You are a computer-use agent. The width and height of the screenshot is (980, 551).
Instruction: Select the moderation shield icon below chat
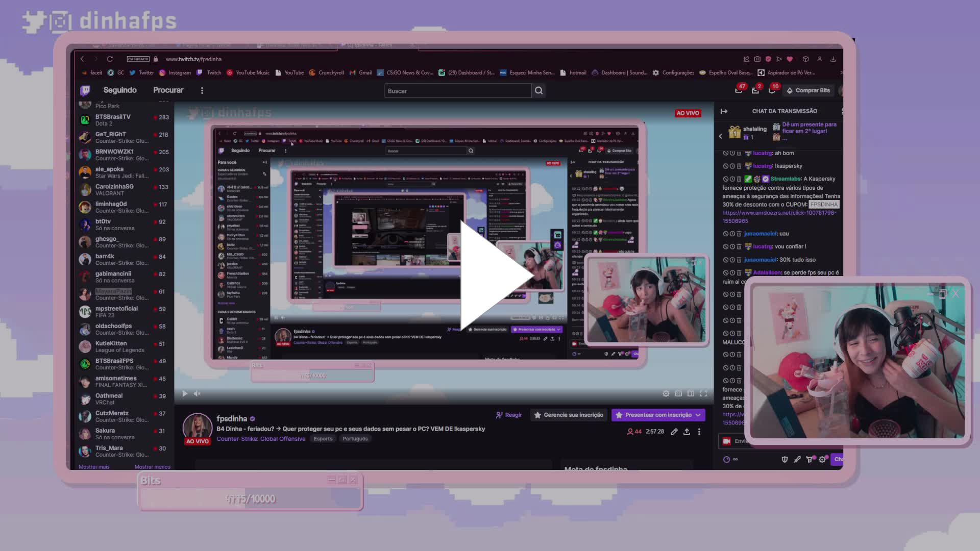click(785, 459)
